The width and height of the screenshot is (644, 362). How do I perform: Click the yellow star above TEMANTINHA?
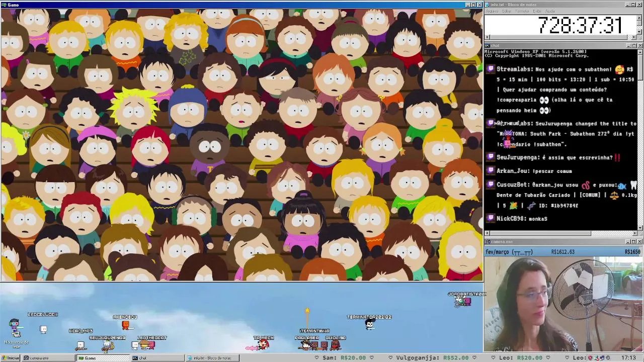click(x=307, y=311)
